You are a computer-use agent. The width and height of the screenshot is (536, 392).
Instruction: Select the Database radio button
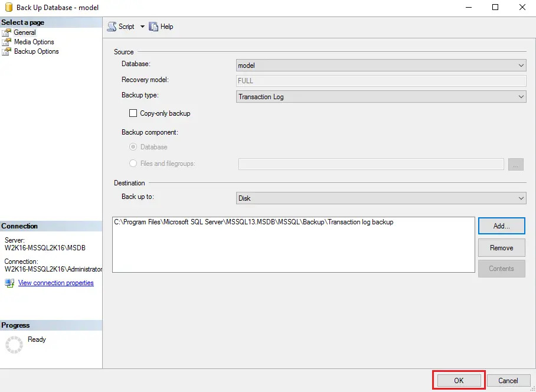coord(133,147)
